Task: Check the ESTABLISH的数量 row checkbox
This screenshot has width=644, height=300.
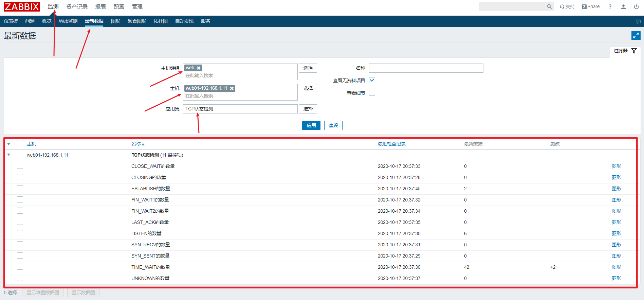Action: [20, 188]
